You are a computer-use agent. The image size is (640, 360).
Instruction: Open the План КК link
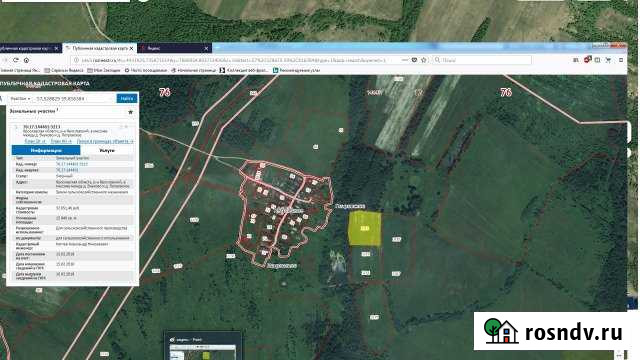61,141
